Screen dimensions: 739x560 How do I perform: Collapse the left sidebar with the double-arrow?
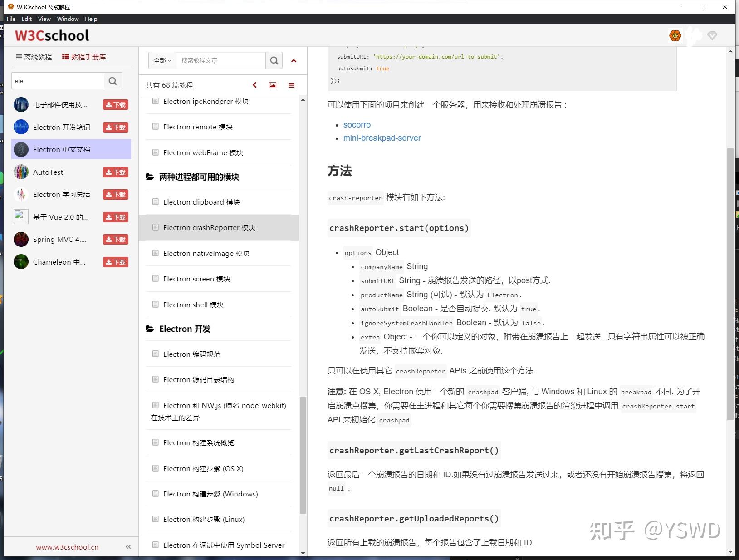coord(128,546)
